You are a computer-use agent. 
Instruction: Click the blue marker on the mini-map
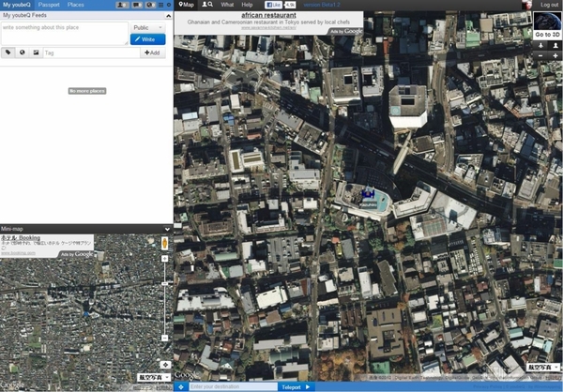(x=85, y=314)
